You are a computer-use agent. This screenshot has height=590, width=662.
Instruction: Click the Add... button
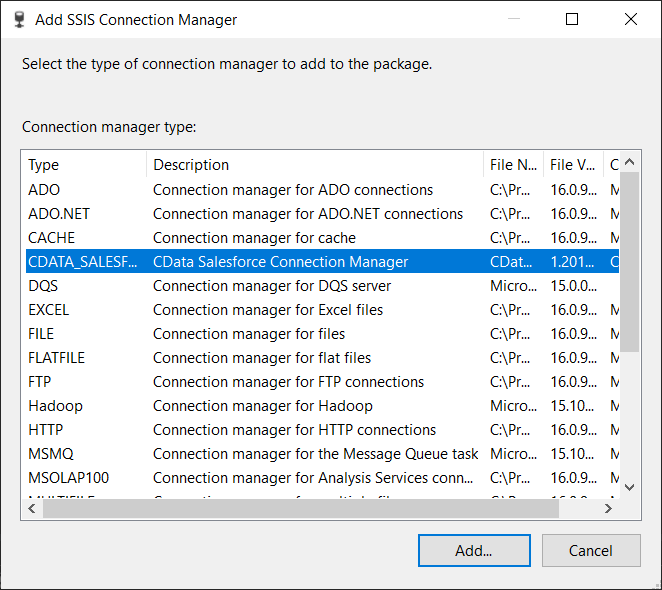[x=474, y=550]
